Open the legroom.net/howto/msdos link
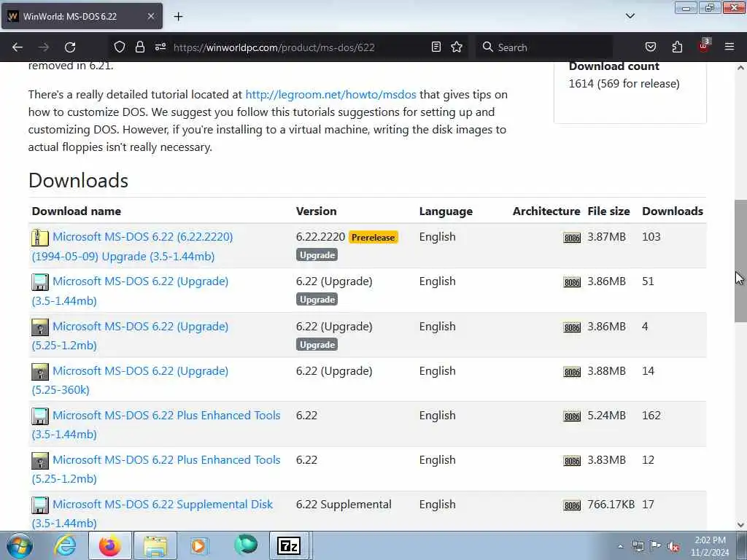 330,94
